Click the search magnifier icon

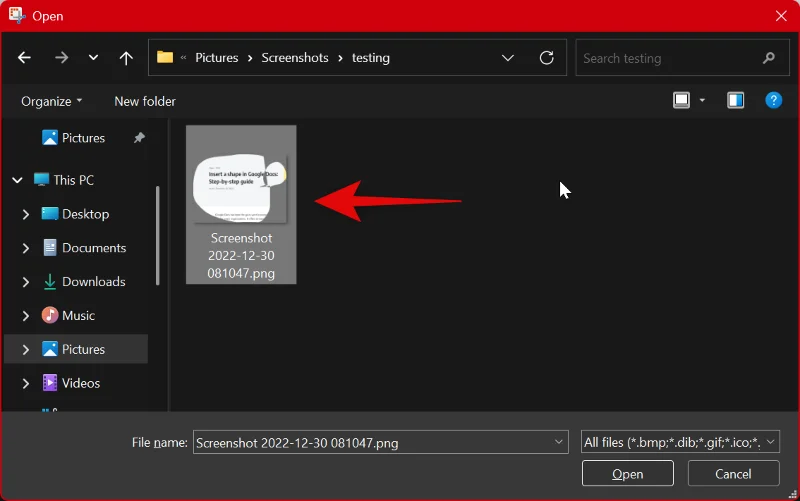(768, 58)
